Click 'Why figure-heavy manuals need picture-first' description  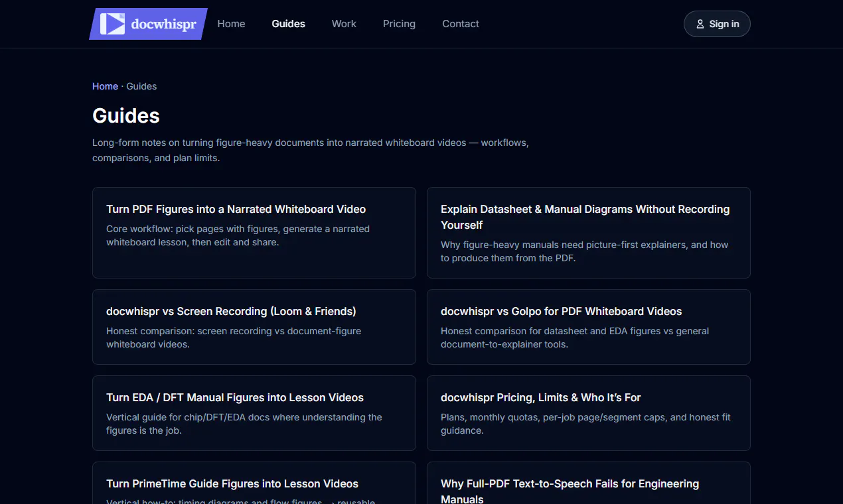coord(585,251)
